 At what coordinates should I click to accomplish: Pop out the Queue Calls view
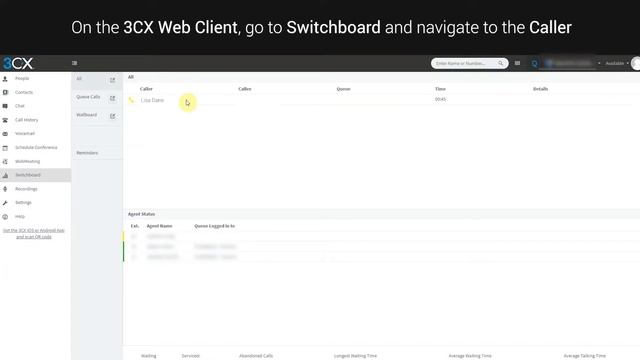[x=113, y=98]
